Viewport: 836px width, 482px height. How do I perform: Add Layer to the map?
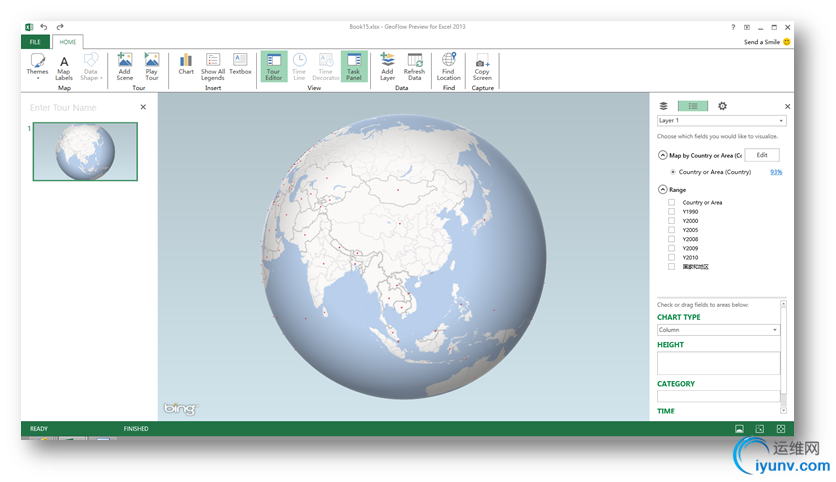pos(388,67)
